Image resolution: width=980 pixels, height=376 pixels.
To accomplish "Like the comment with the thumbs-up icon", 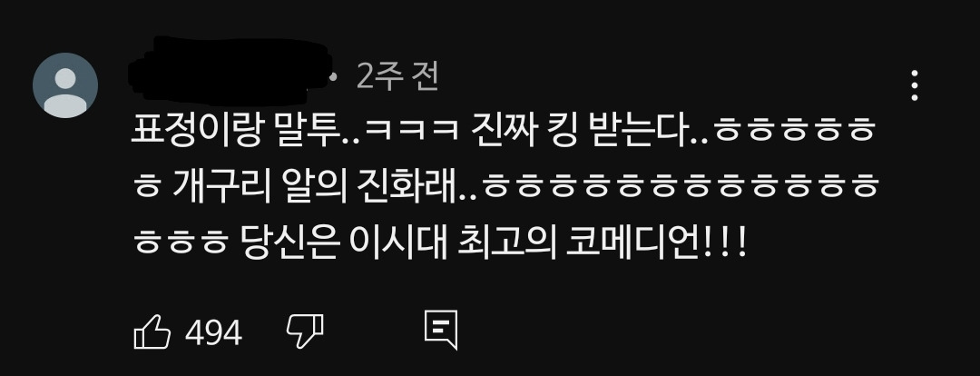I will click(x=152, y=331).
